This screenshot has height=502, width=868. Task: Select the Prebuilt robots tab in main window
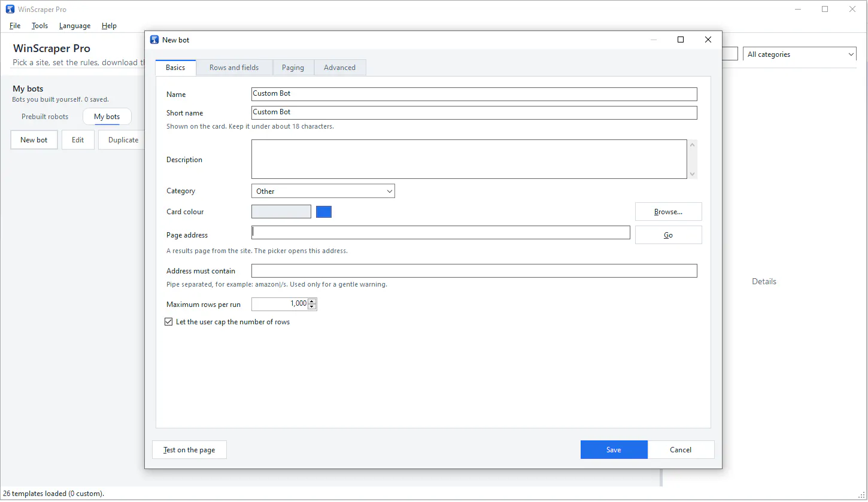[x=45, y=117]
